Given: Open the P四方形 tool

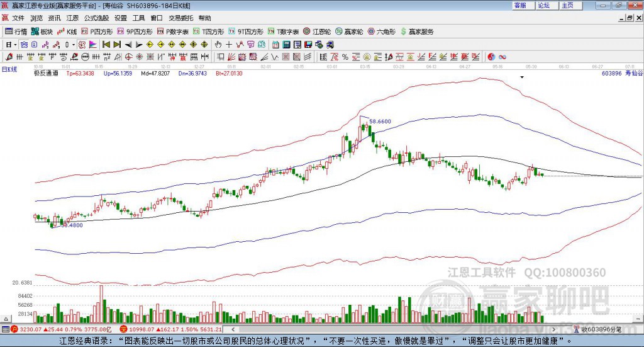Looking at the screenshot, I should click(97, 31).
